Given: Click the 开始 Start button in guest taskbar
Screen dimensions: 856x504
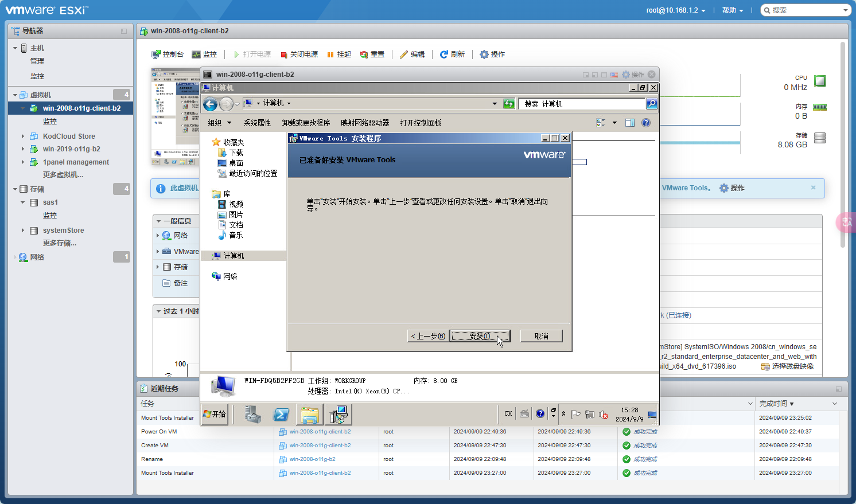Looking at the screenshot, I should click(x=215, y=414).
